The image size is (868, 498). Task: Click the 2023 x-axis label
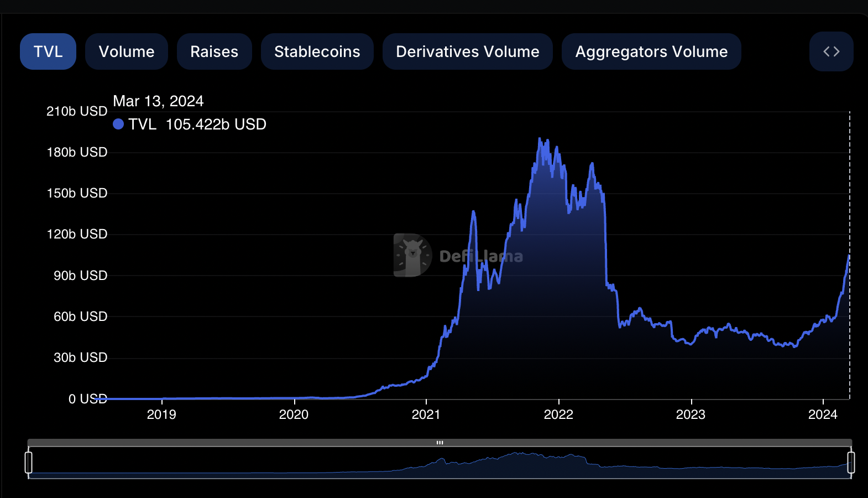(691, 414)
